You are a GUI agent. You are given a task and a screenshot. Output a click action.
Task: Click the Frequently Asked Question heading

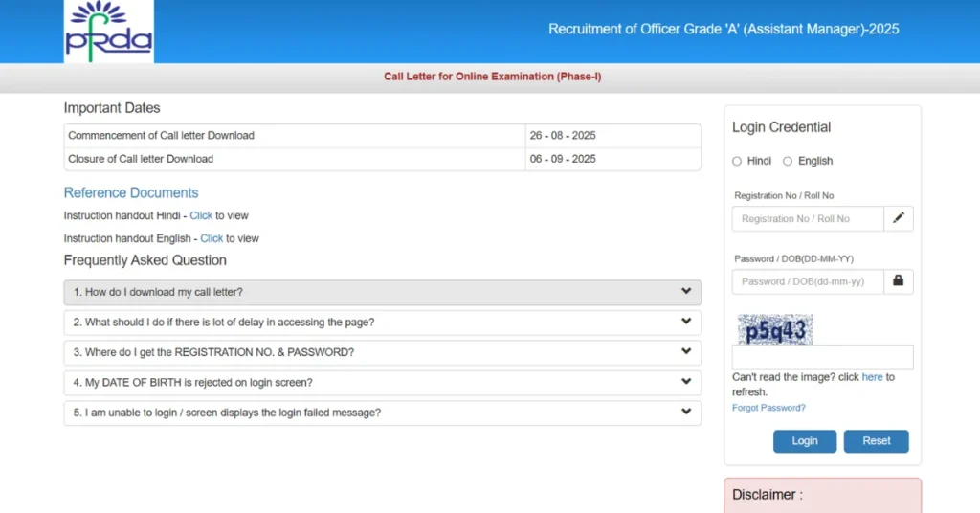(145, 260)
